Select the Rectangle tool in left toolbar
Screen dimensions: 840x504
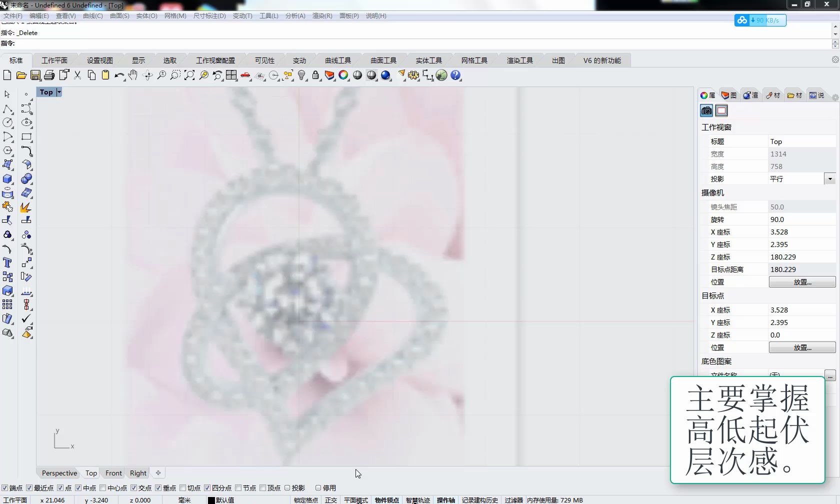pyautogui.click(x=26, y=136)
